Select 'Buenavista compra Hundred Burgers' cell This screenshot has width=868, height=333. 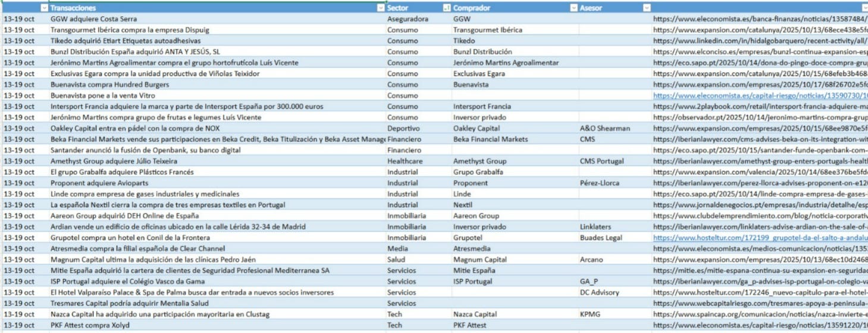(x=217, y=85)
